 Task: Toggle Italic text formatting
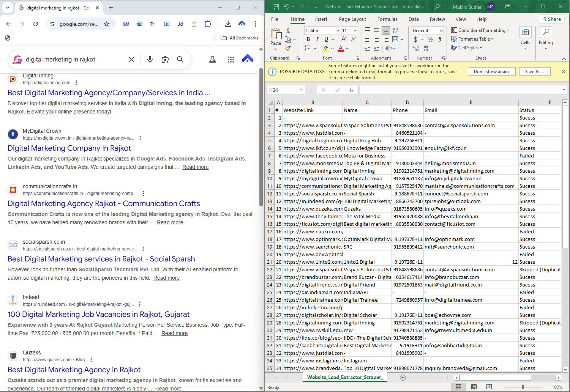pyautogui.click(x=317, y=39)
